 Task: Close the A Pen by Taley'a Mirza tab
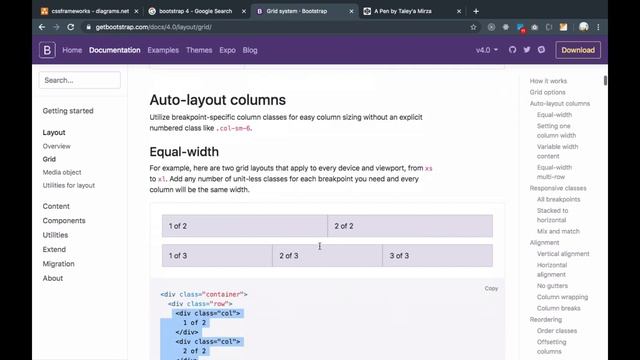tap(459, 11)
